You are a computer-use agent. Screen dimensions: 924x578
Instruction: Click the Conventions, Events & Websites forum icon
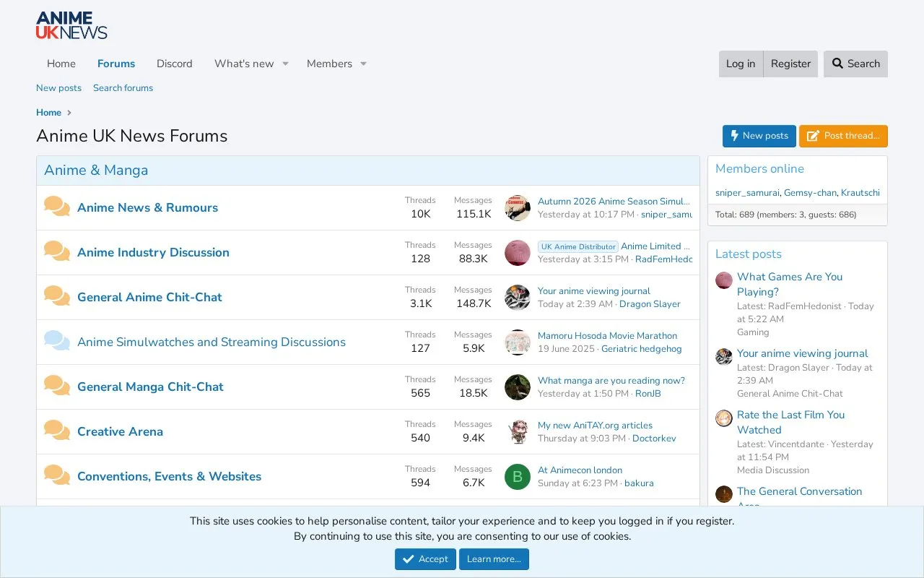click(x=57, y=475)
